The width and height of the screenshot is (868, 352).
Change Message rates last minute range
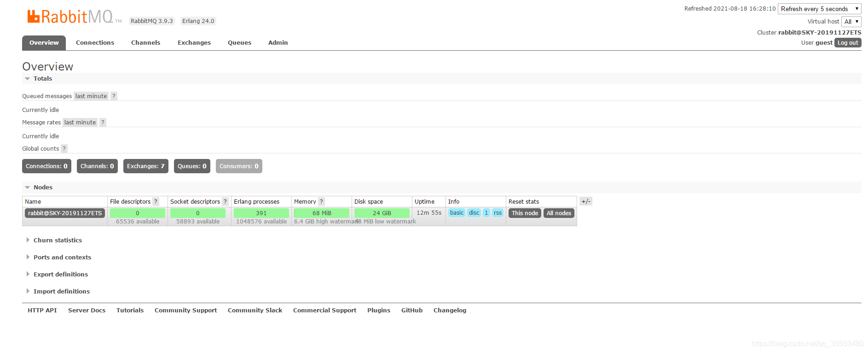[x=80, y=122]
